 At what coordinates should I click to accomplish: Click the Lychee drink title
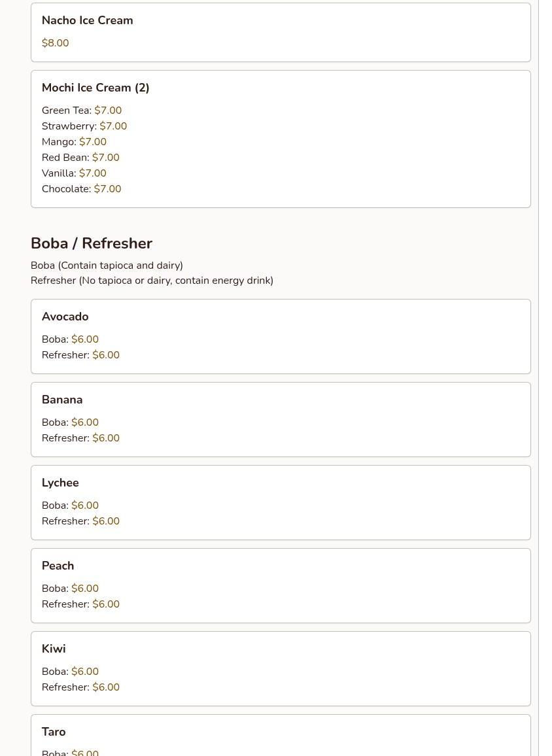60,483
